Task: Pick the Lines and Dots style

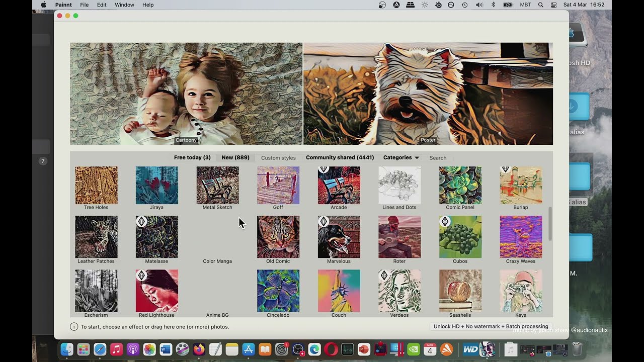Action: point(399,185)
